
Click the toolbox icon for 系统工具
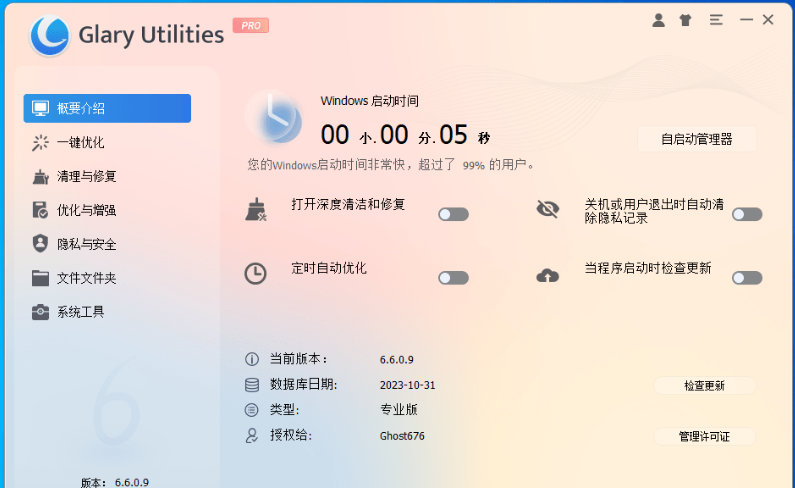(x=40, y=312)
